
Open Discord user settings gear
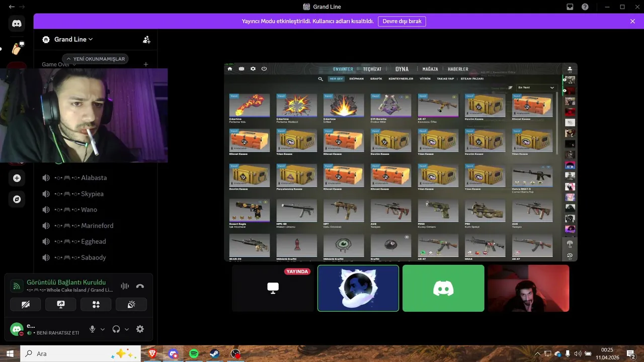tap(140, 329)
